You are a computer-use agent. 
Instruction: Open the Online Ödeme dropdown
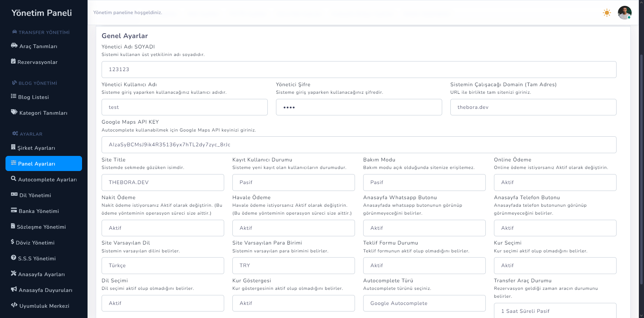pyautogui.click(x=555, y=182)
